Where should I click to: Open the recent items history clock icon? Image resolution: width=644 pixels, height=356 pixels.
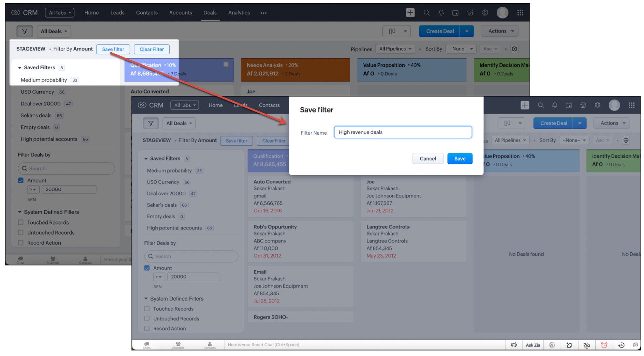(x=621, y=345)
